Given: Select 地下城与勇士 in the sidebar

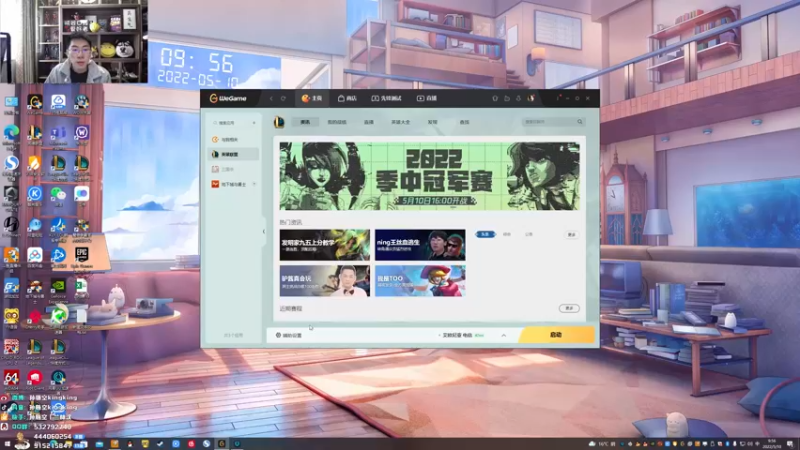Looking at the screenshot, I should (x=234, y=184).
